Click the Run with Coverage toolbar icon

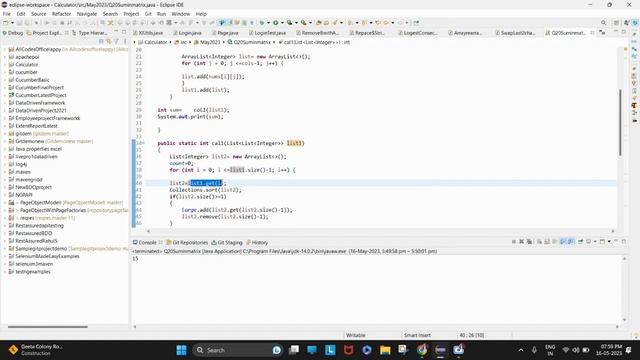289,23
